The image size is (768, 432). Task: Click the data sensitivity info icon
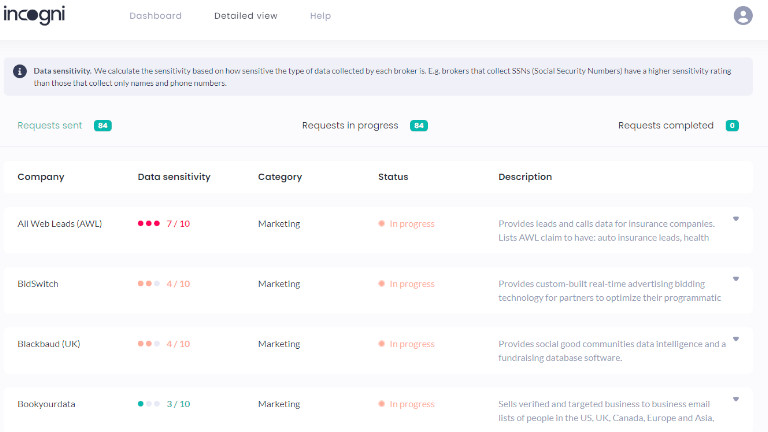click(x=20, y=72)
